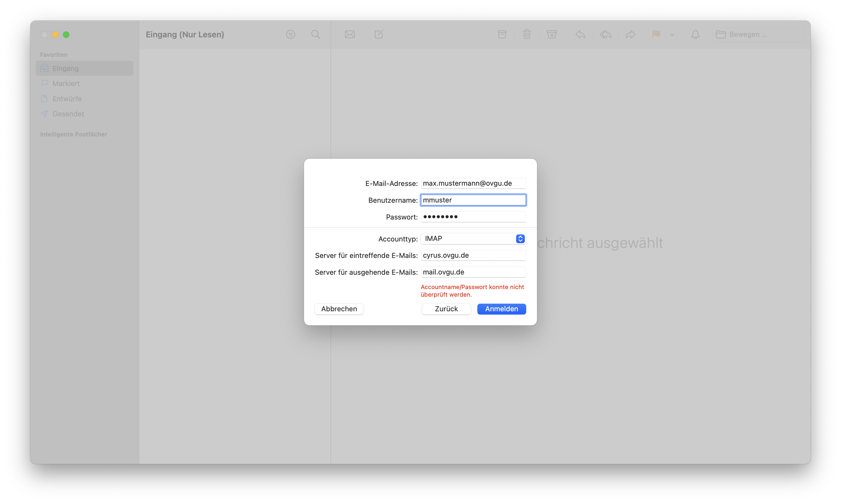Open the search magnifier icon
Image resolution: width=841 pixels, height=504 pixels.
click(x=315, y=34)
